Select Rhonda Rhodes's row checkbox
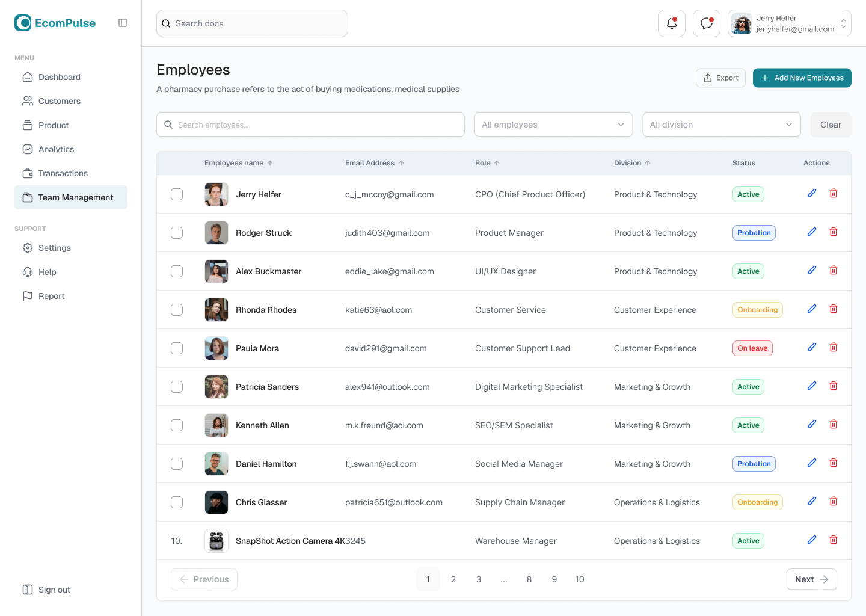Screen dimensions: 866x616 pyautogui.click(x=176, y=310)
